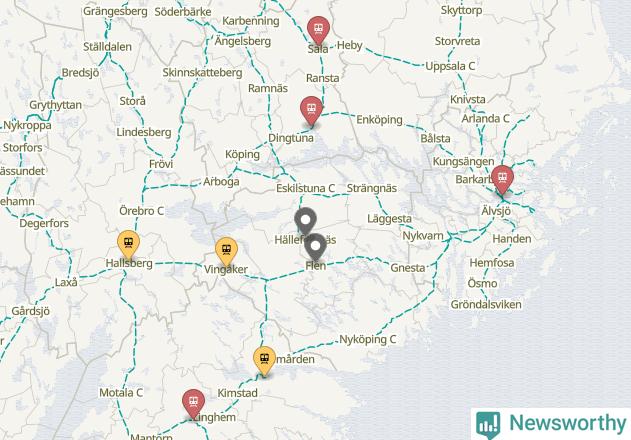The width and height of the screenshot is (631, 440).
Task: Click the Uppsala C station label
Action: click(x=450, y=66)
